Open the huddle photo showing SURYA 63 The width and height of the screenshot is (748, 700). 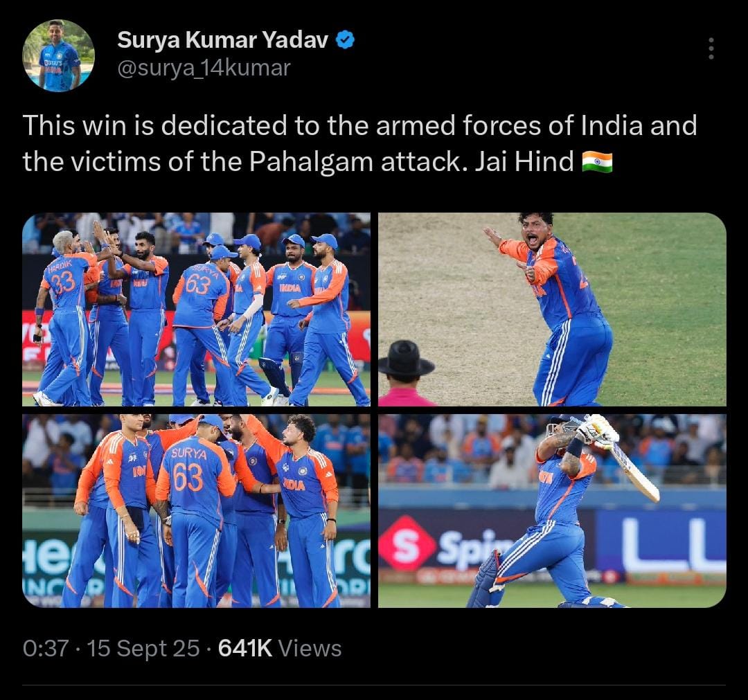tap(196, 511)
